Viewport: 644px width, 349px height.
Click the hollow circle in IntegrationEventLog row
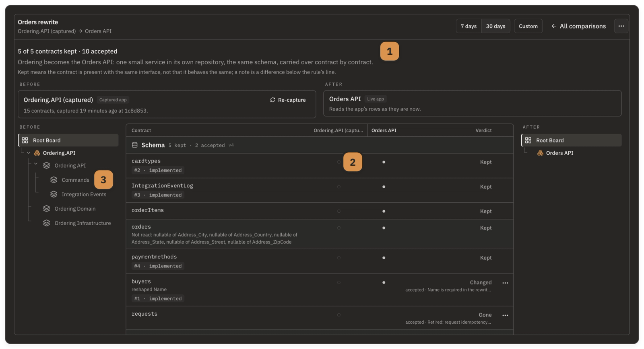339,187
